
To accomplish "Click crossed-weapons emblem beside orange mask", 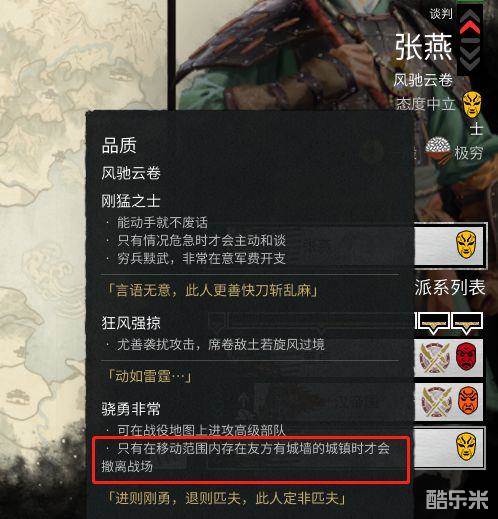I will pyautogui.click(x=436, y=402).
